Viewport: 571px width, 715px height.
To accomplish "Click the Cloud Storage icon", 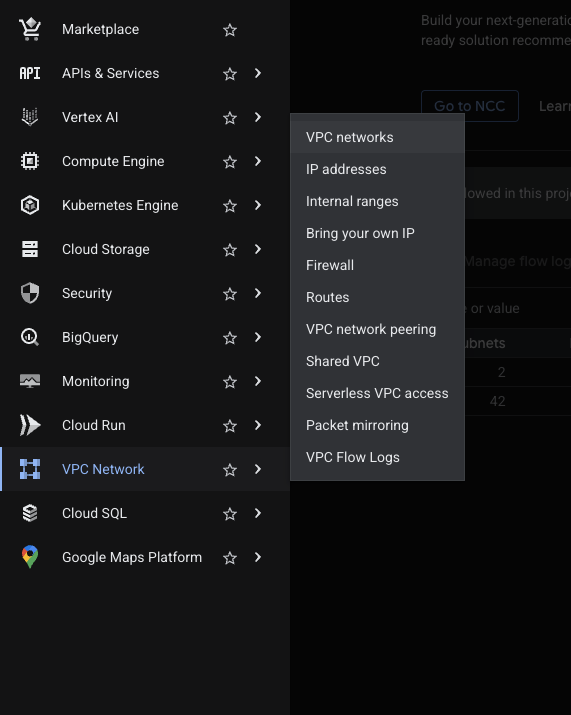I will click(x=30, y=249).
